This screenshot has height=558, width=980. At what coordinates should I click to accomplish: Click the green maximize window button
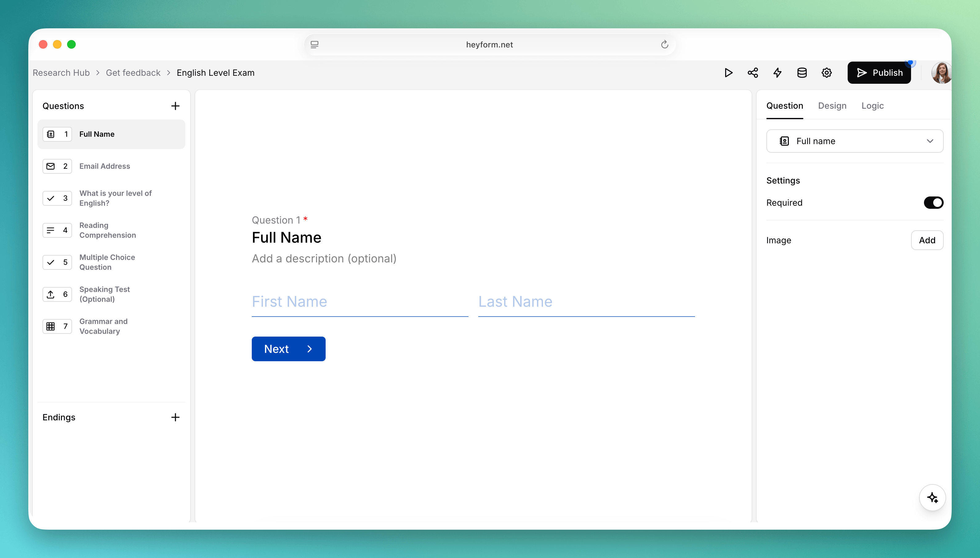[x=72, y=44]
